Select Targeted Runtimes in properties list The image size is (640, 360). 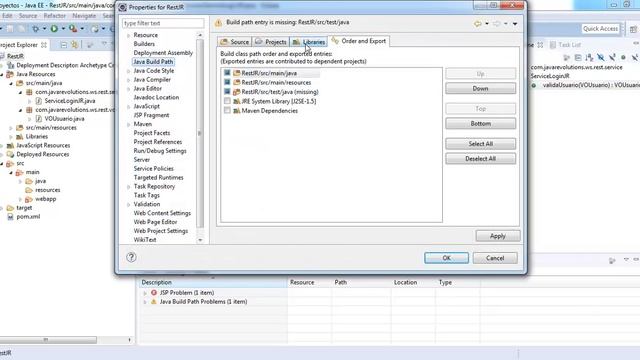pyautogui.click(x=158, y=178)
